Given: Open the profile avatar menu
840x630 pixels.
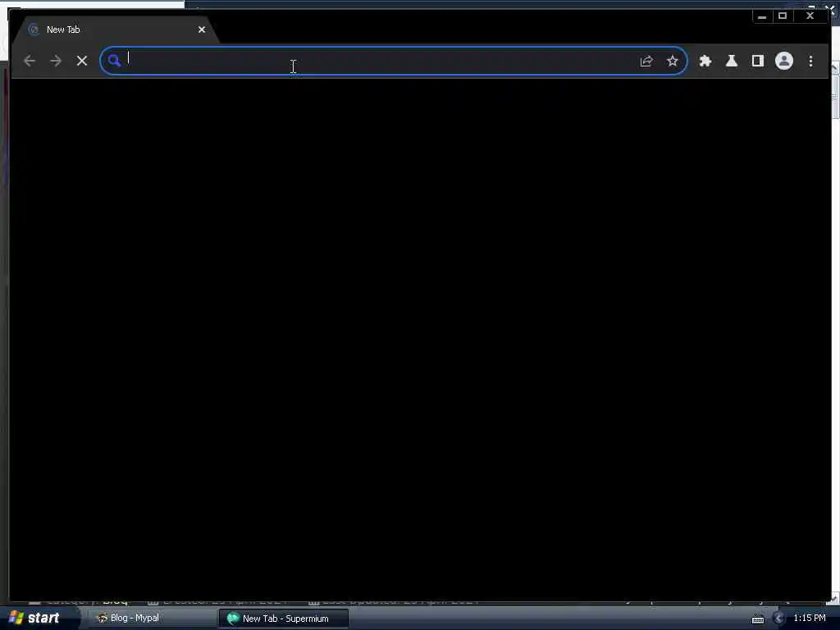Looking at the screenshot, I should pos(783,61).
